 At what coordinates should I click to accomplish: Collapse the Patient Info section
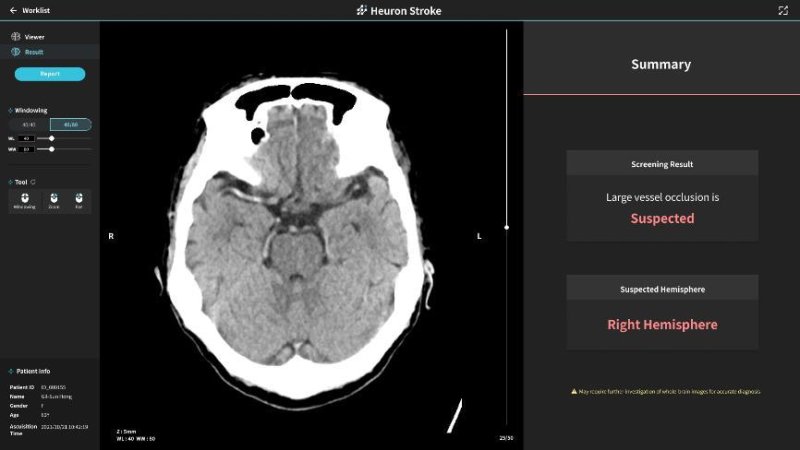(10, 371)
